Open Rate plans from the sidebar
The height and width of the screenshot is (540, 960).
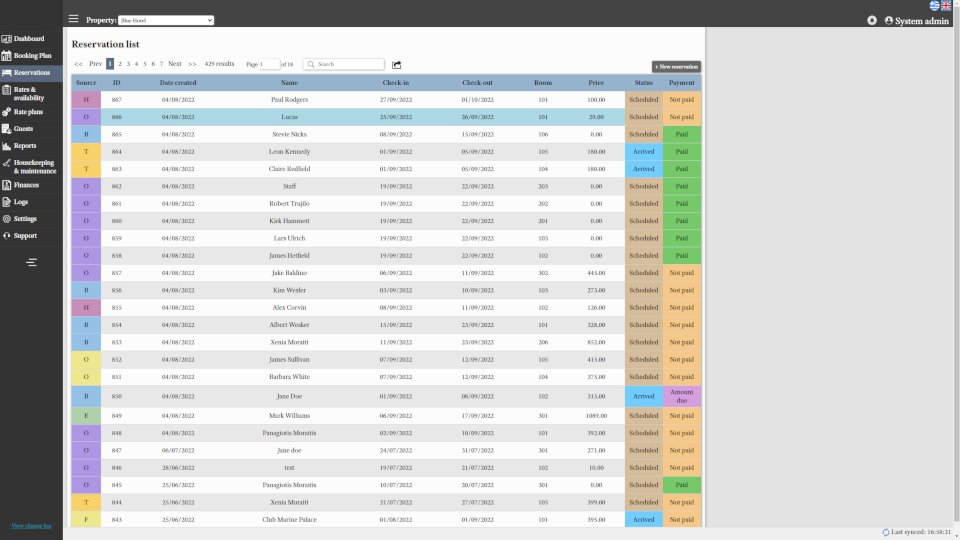click(28, 112)
